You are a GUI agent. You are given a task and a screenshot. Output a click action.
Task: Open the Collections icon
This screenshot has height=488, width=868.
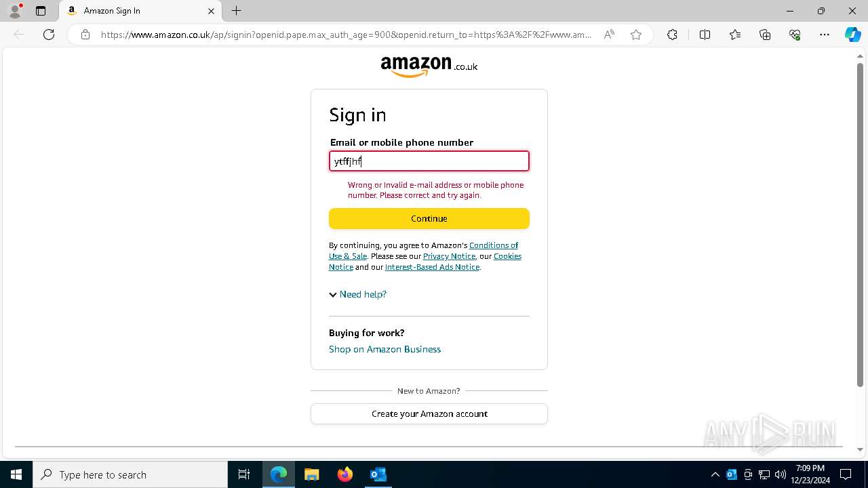(765, 35)
